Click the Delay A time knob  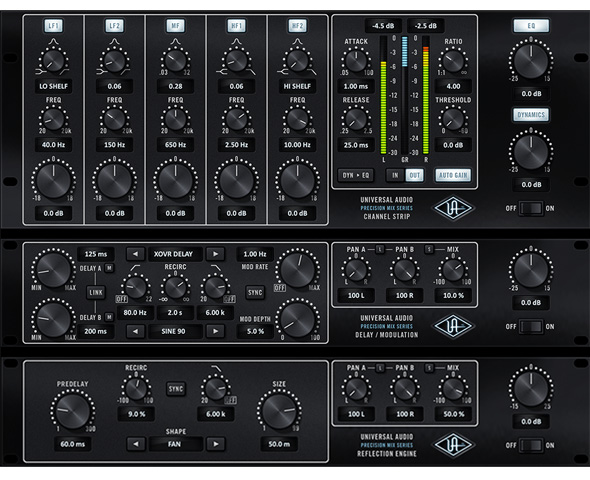pos(53,270)
